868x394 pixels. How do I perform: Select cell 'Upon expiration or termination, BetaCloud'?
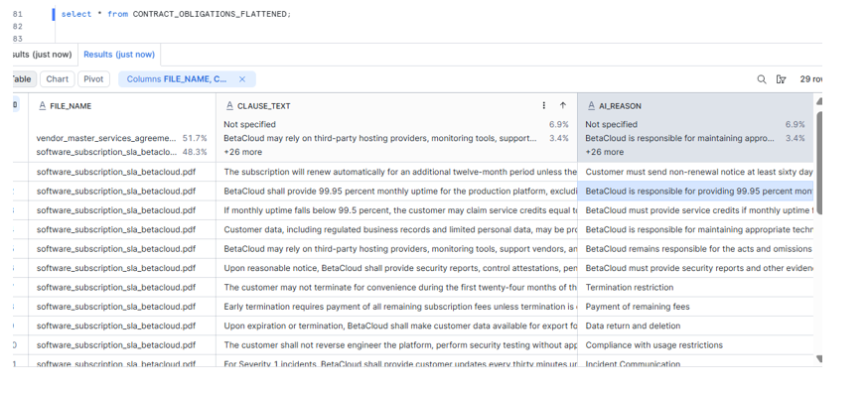coord(396,326)
